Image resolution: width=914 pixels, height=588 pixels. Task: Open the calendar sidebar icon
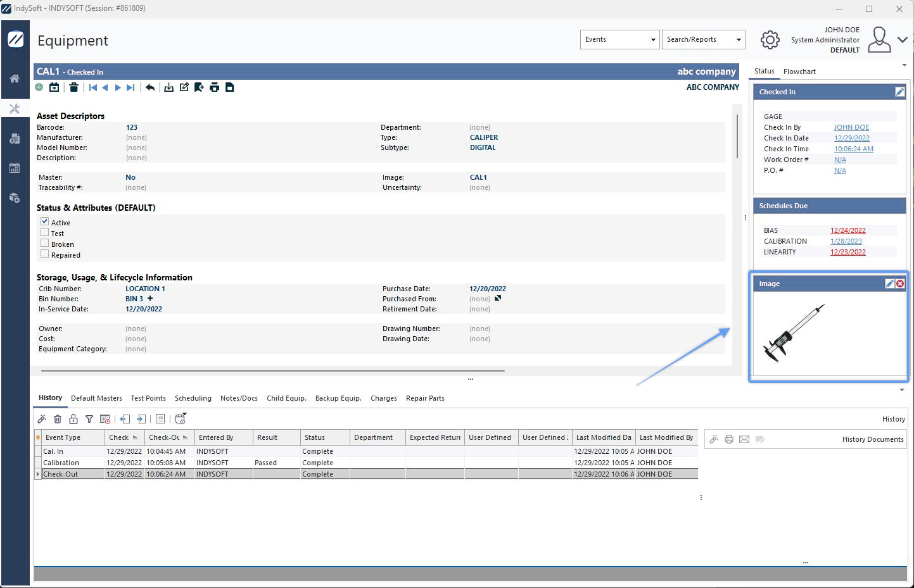click(x=15, y=168)
